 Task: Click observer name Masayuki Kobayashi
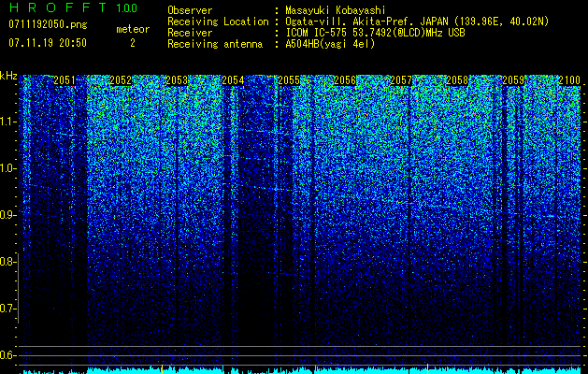coord(336,10)
